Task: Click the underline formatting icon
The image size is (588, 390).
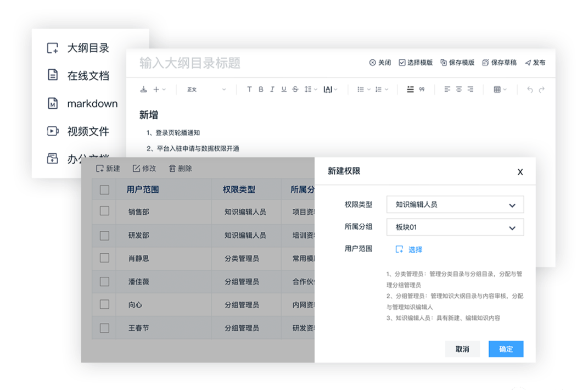Action: (284, 90)
